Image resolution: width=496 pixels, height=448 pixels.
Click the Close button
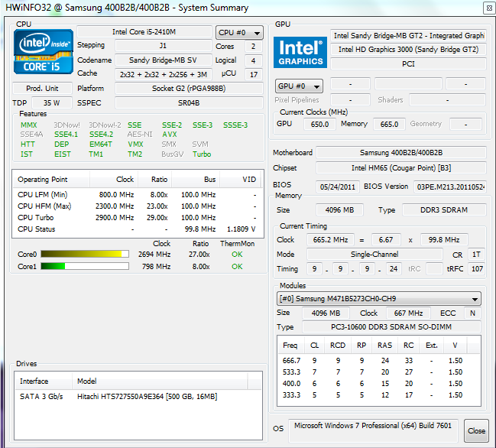pyautogui.click(x=476, y=430)
